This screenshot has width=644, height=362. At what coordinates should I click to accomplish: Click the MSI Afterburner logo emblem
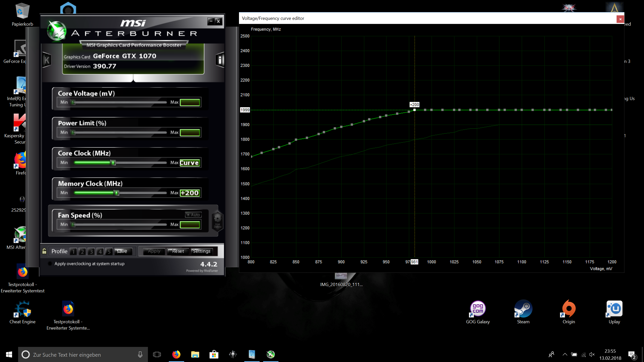coord(57,31)
